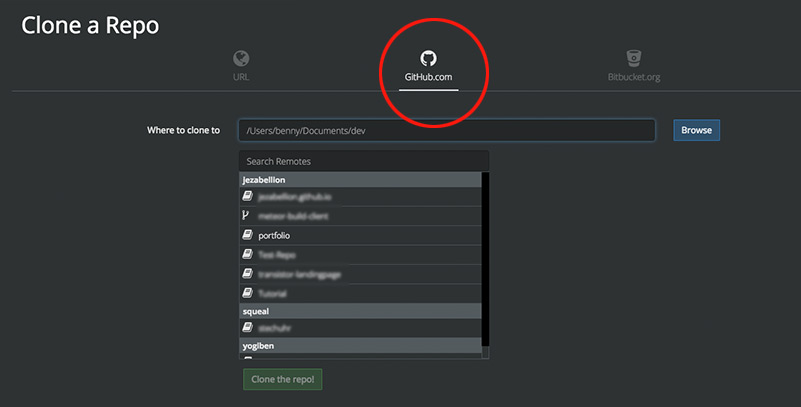The image size is (801, 407).
Task: Select the yogiben group header
Action: tap(360, 346)
